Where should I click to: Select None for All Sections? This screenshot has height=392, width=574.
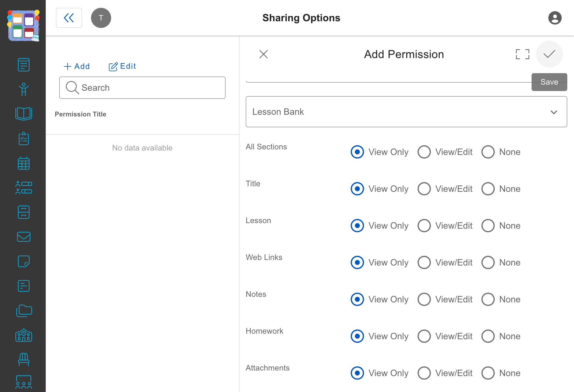point(488,152)
